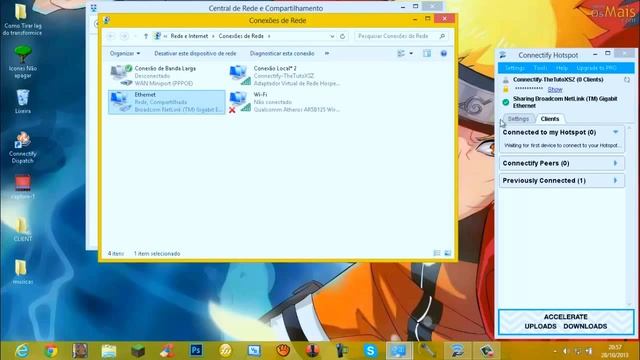Viewport: 640px width, 360px height.
Task: Click the back arrow in Conexões de Rede
Action: (x=111, y=36)
